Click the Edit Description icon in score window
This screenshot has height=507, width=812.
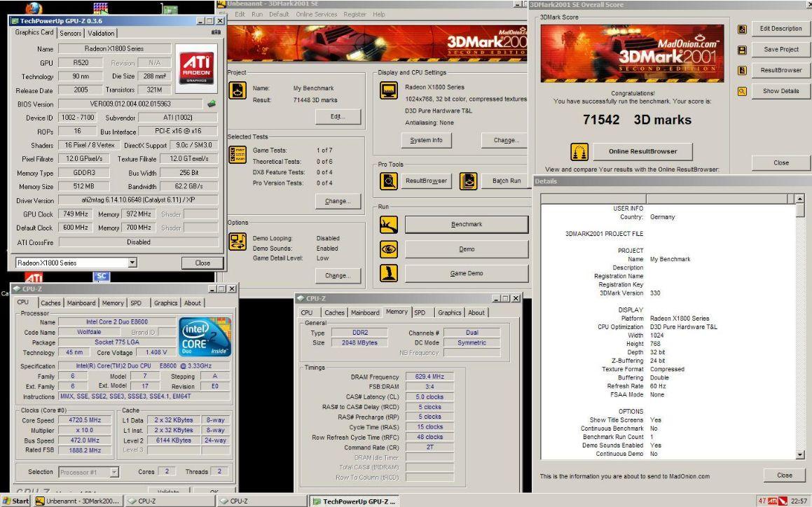[x=742, y=29]
